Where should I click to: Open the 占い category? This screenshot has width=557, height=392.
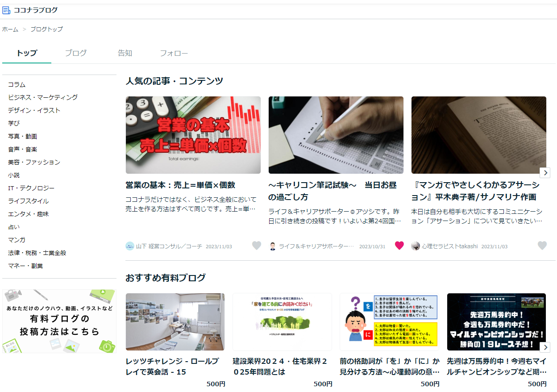click(x=14, y=227)
